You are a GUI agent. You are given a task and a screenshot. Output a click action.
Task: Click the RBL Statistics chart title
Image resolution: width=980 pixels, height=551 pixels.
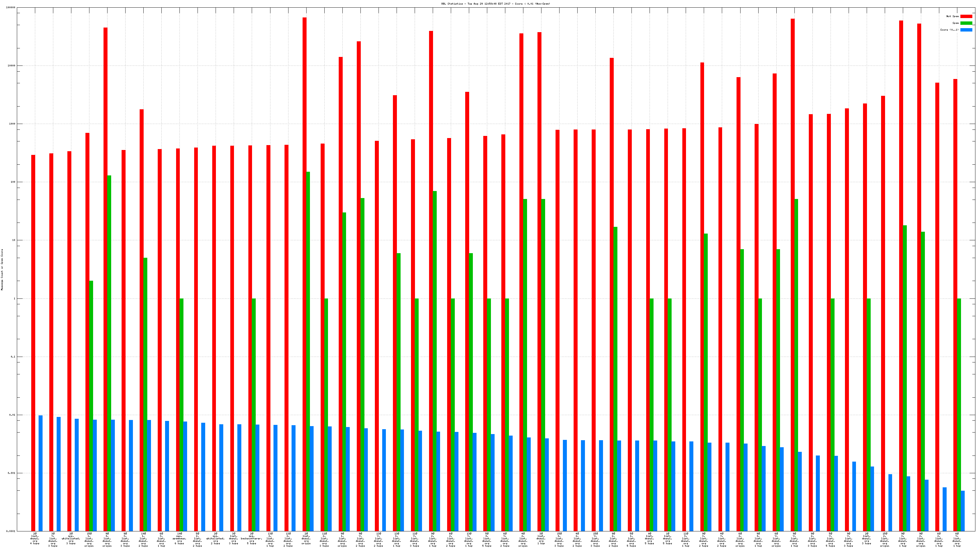[x=495, y=4]
